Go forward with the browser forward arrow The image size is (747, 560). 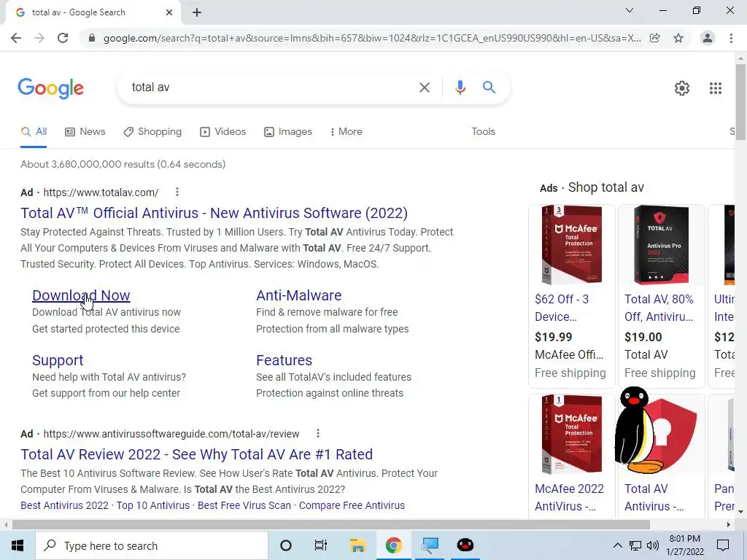(39, 38)
